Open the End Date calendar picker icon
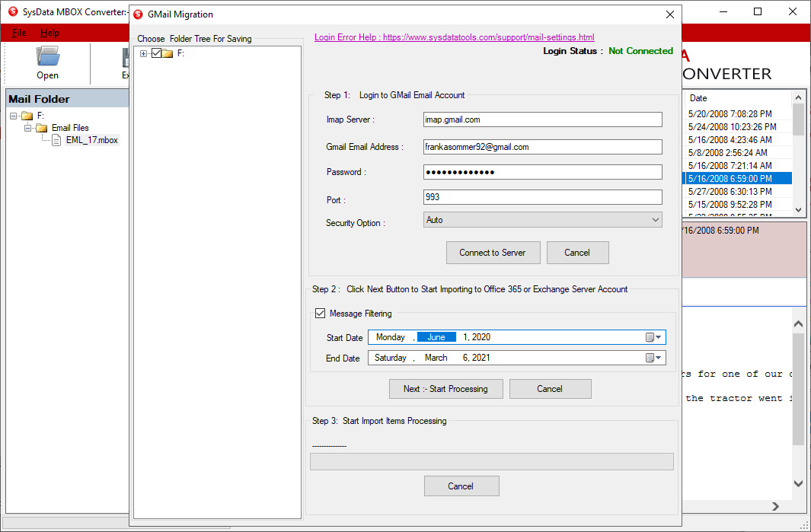This screenshot has width=811, height=532. pyautogui.click(x=653, y=358)
